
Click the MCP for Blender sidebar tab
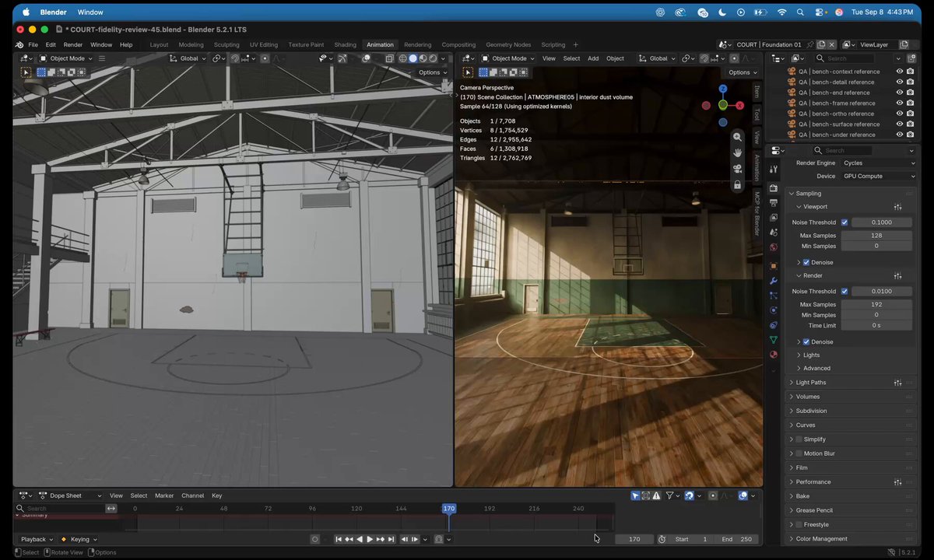click(756, 214)
